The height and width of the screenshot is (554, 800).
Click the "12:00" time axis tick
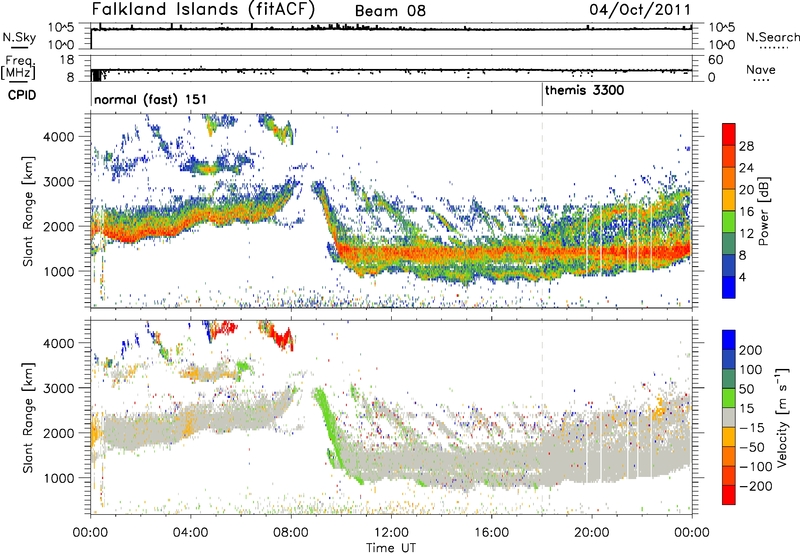click(x=391, y=533)
